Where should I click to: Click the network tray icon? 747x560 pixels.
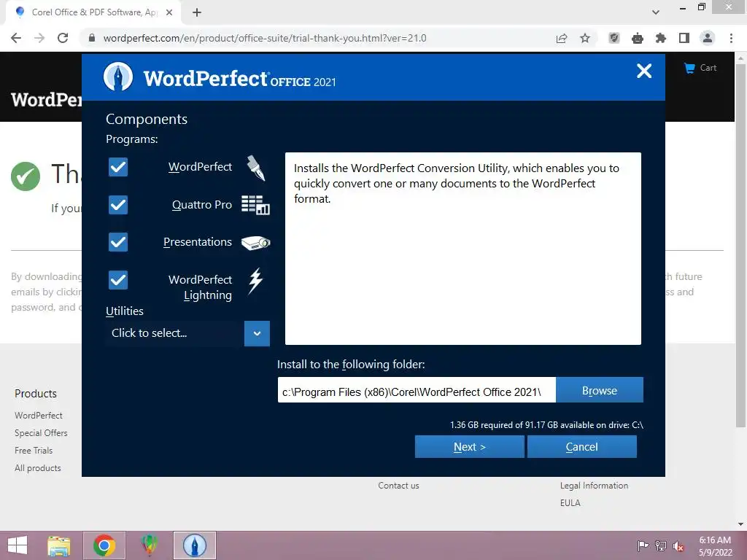pos(661,545)
